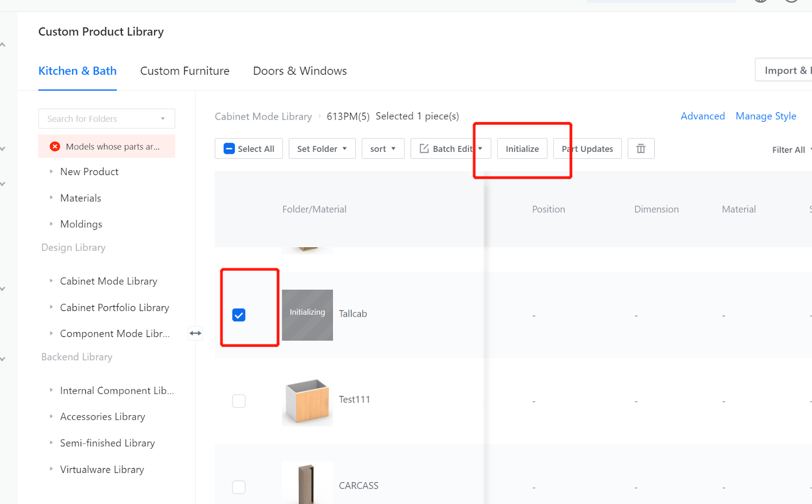Screen dimensions: 812x504
Task: Open the Test111 cabinet thumbnail
Action: (x=307, y=401)
